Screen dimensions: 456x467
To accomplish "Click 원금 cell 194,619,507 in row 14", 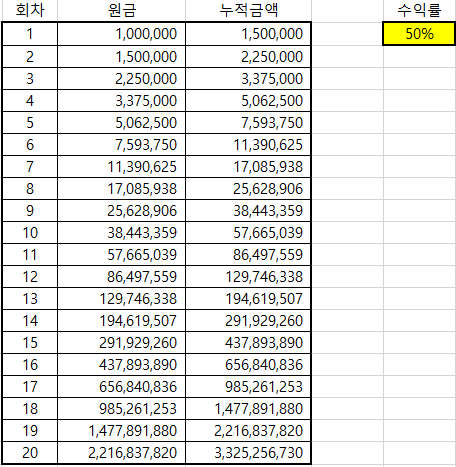I will click(x=121, y=321).
